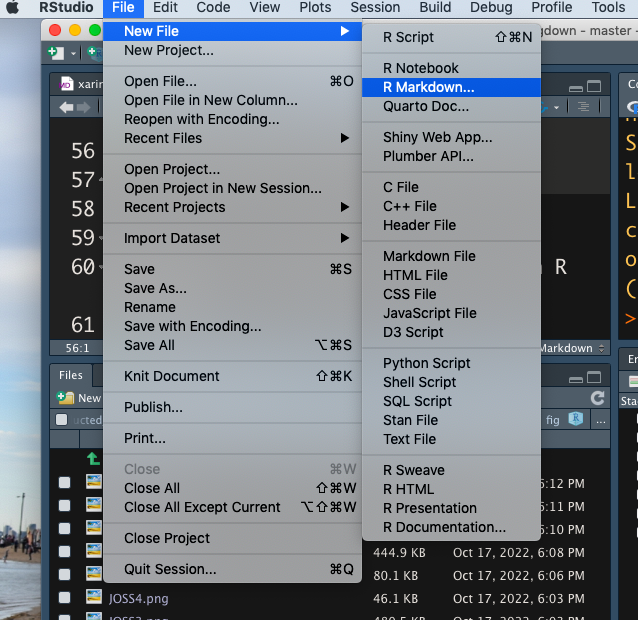Select Plumber API... menu entry
The height and width of the screenshot is (620, 638).
pyautogui.click(x=451, y=156)
